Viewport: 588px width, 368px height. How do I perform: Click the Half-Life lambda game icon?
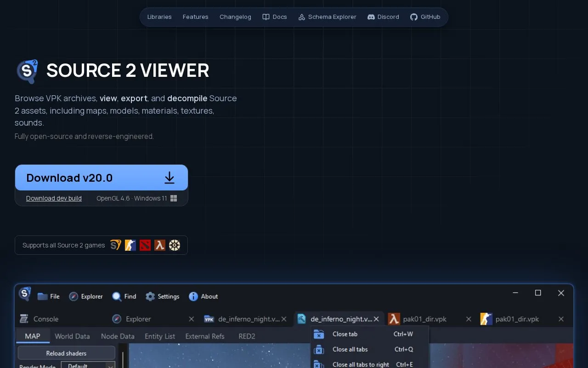click(160, 245)
